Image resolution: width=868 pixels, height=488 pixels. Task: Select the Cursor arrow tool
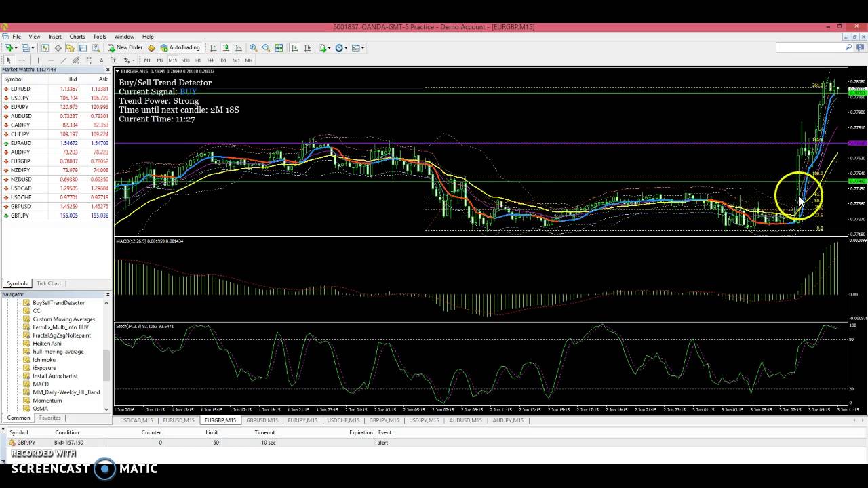point(9,60)
